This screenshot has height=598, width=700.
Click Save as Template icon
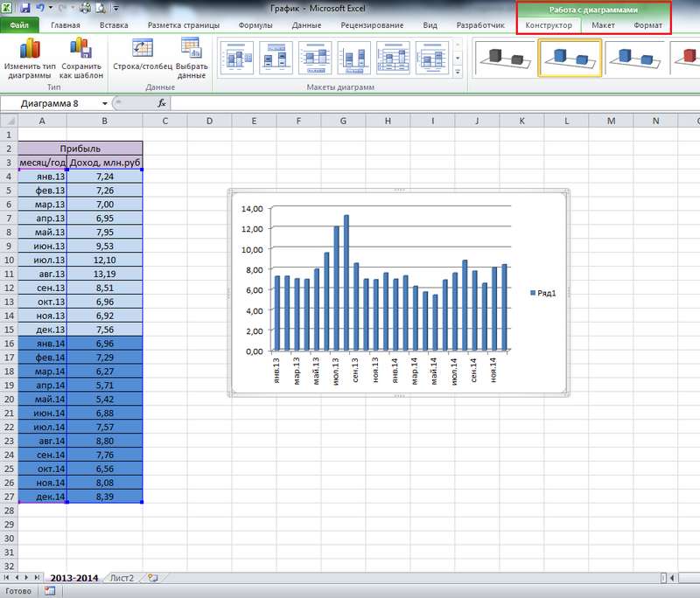tap(81, 48)
